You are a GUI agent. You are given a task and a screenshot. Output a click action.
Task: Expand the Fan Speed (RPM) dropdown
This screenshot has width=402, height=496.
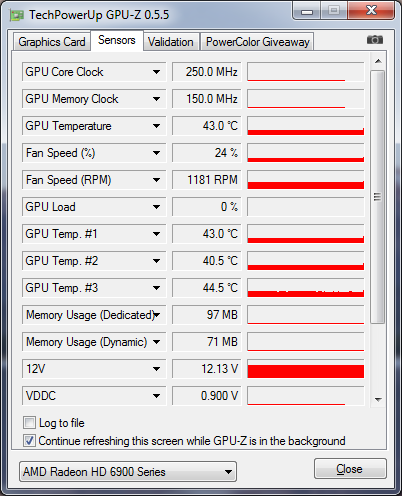click(x=156, y=180)
